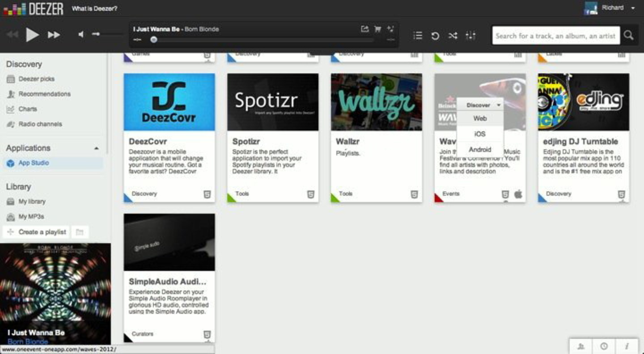
Task: Toggle shuffle mode
Action: click(453, 36)
